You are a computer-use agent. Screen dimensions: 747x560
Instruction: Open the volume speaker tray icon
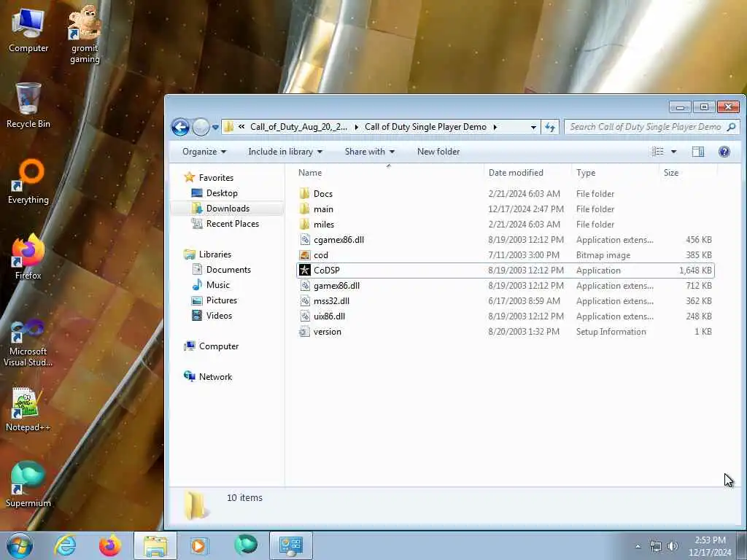point(673,546)
